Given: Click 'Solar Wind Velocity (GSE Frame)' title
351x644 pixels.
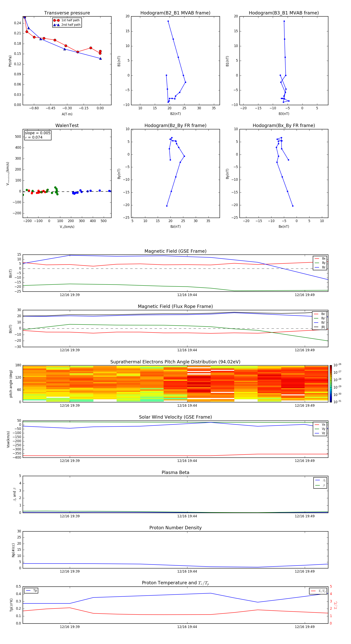Looking at the screenshot, I should [175, 417].
